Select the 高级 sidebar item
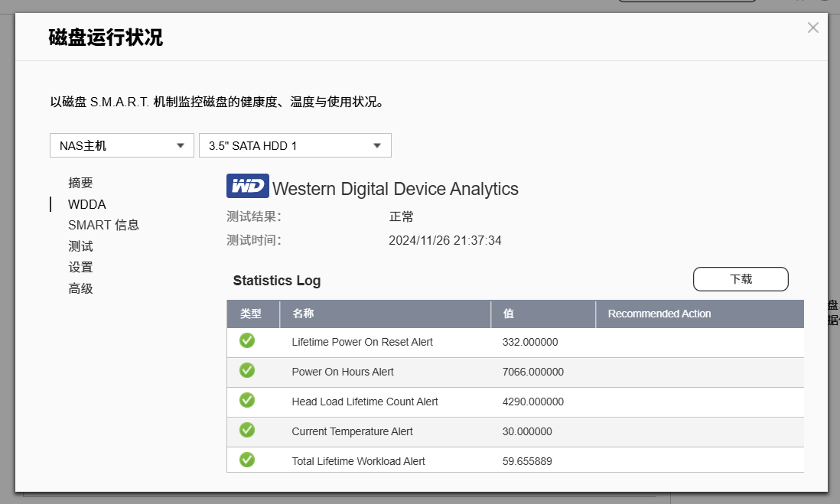Screen dimensions: 840x504 point(80,288)
